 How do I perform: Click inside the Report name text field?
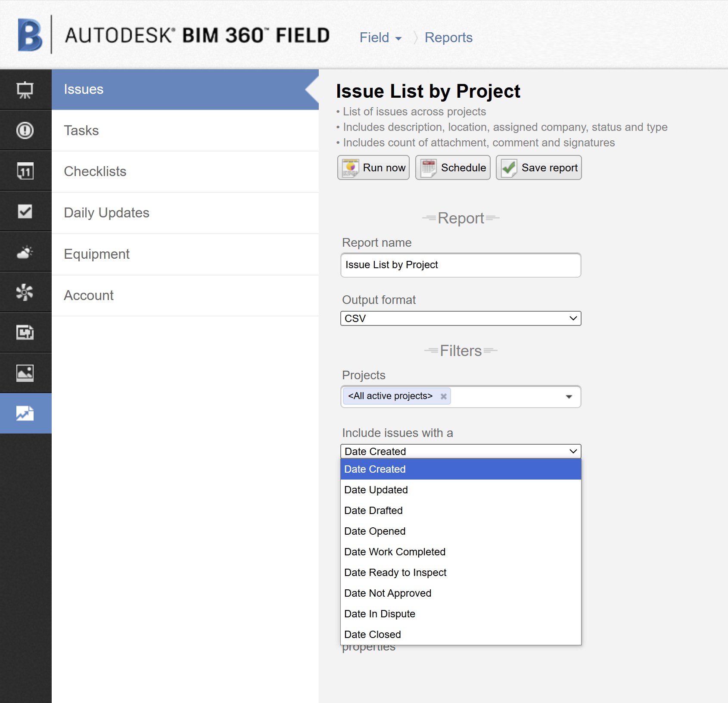[x=460, y=265]
